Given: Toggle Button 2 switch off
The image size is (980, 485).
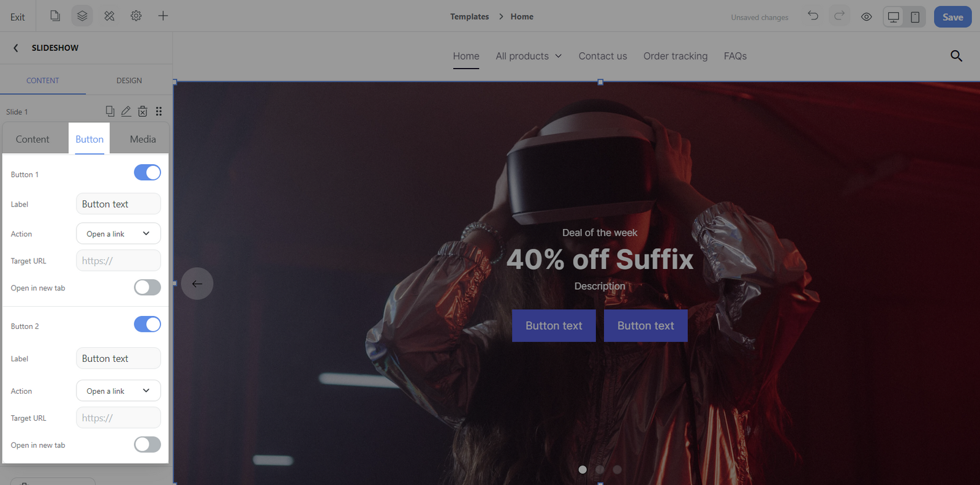Looking at the screenshot, I should tap(148, 325).
